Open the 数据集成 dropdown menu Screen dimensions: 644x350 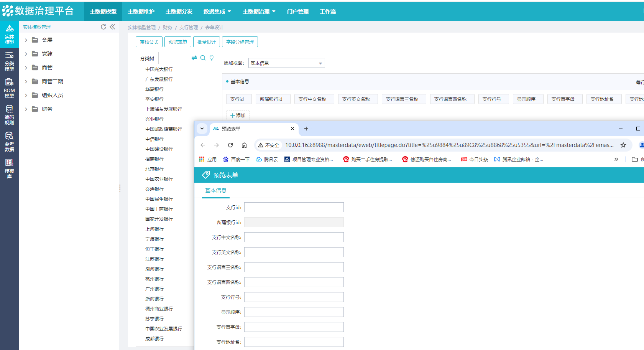pyautogui.click(x=217, y=12)
